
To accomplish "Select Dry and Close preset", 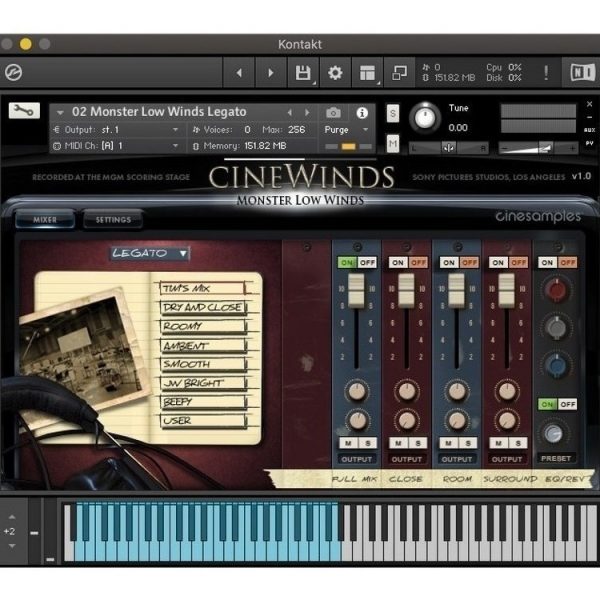I will [203, 307].
